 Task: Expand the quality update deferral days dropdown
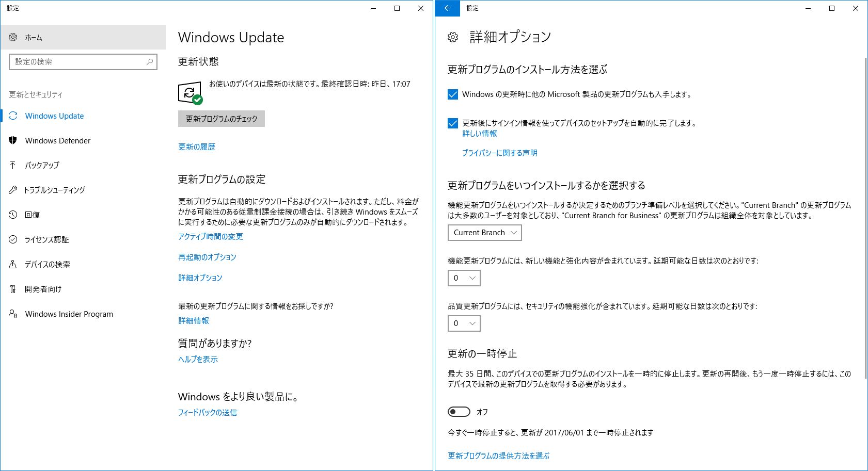pos(464,323)
